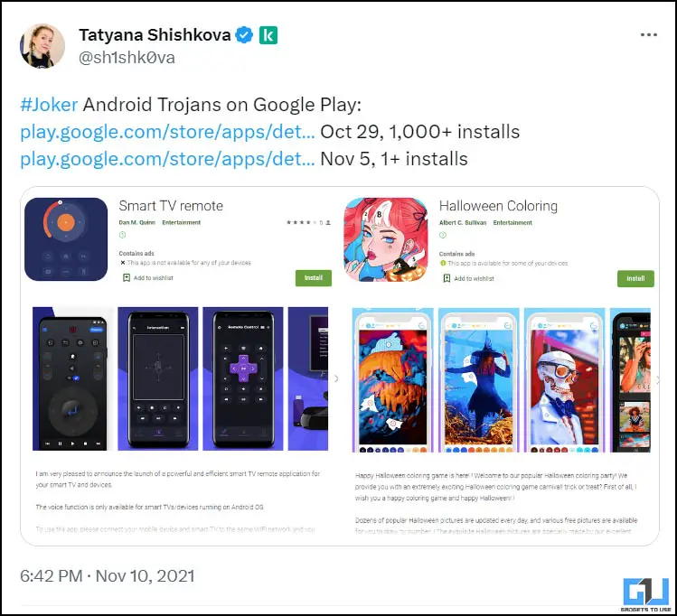
Task: Open the pumpkin coloring screenshot thumbnail
Action: [393, 380]
